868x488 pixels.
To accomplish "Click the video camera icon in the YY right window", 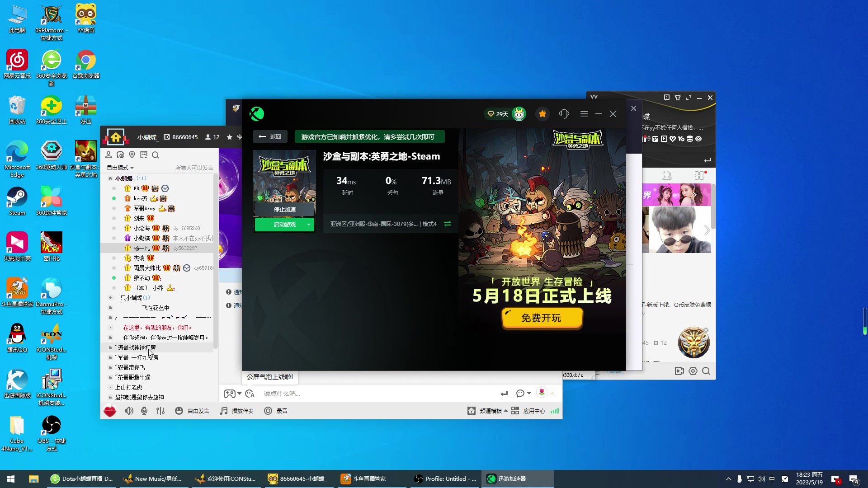I will click(x=679, y=371).
